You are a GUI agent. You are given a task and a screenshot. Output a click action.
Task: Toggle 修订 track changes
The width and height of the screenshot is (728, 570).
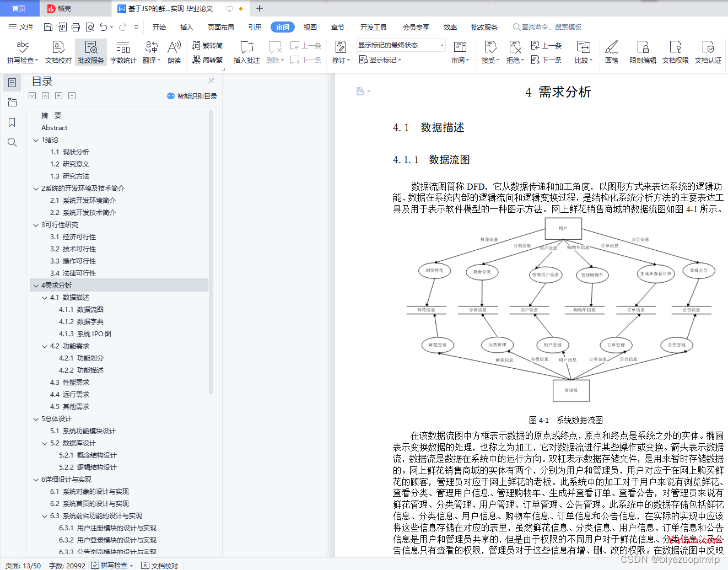click(x=341, y=52)
